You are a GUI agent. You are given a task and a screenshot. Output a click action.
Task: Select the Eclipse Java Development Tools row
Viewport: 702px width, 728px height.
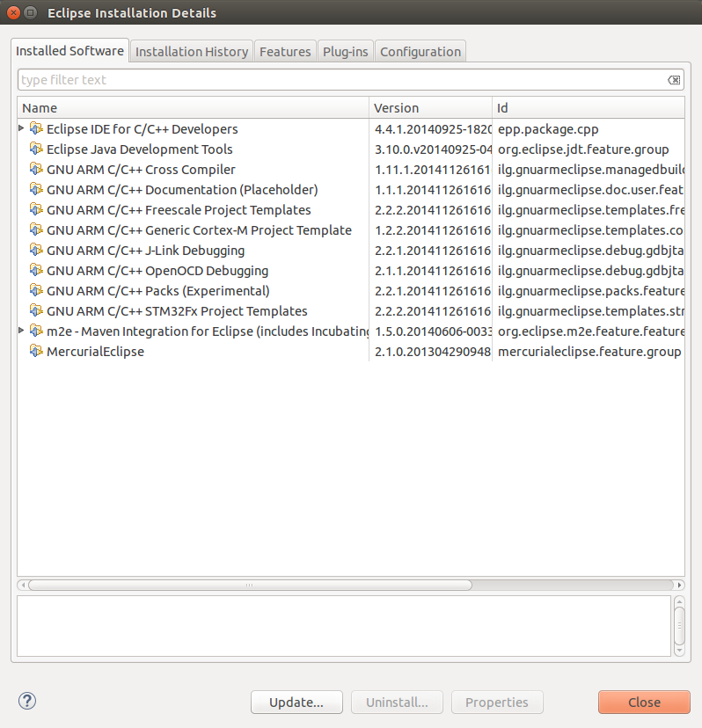coord(351,149)
